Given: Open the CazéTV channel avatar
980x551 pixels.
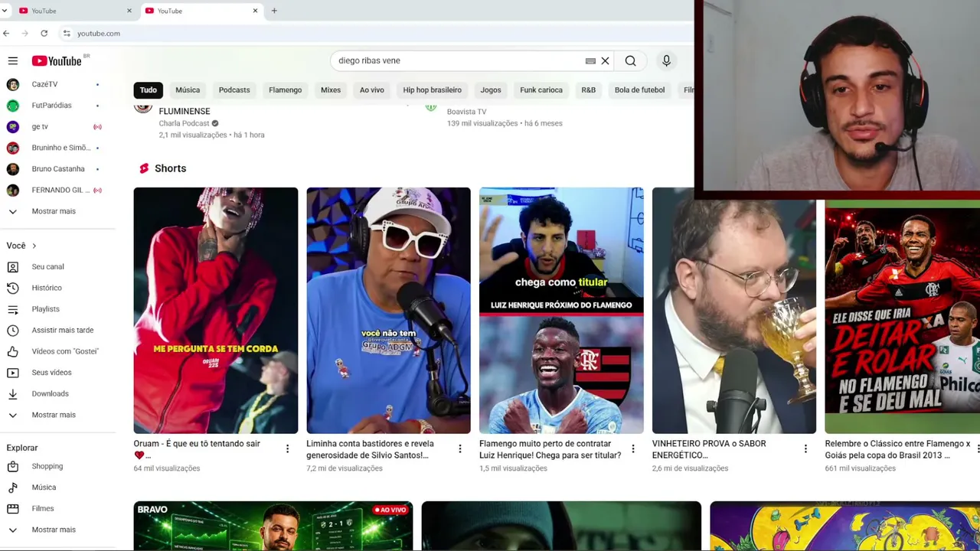Looking at the screenshot, I should [13, 84].
